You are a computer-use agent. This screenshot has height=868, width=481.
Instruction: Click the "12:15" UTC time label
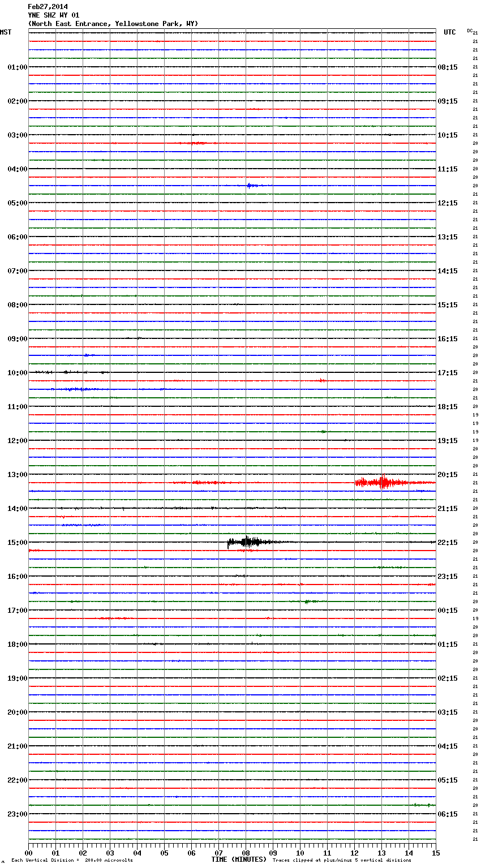[448, 203]
